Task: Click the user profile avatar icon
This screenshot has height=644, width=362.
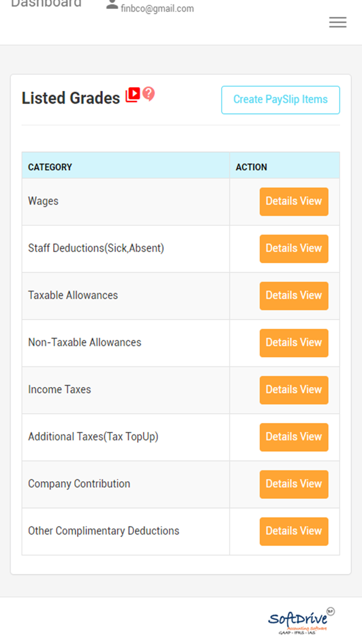Action: coord(112,5)
